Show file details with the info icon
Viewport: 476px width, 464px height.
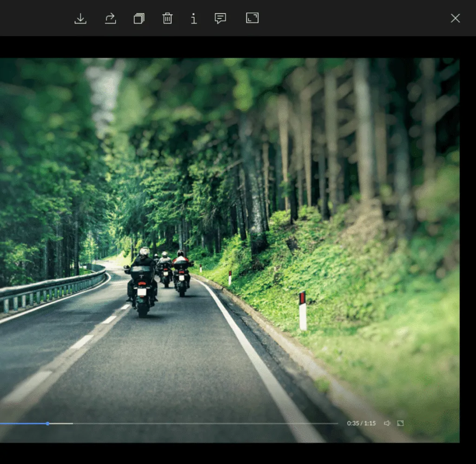[x=194, y=18]
